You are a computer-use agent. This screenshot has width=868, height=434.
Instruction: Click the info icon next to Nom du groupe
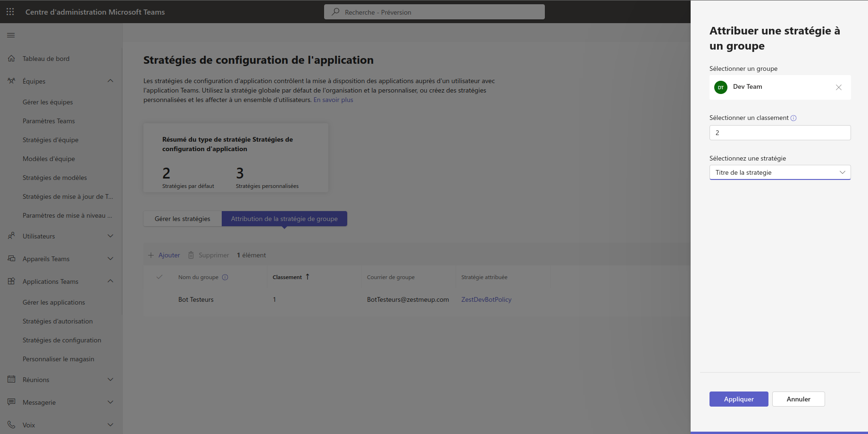(x=225, y=277)
